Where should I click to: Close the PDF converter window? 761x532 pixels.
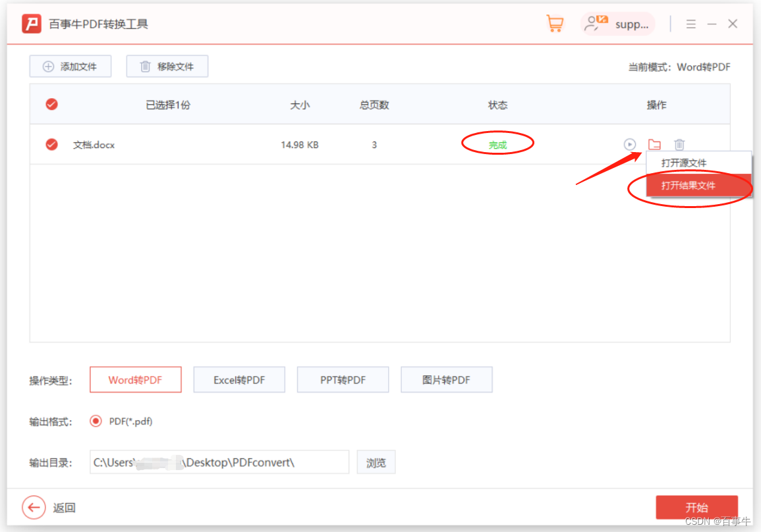pos(733,24)
